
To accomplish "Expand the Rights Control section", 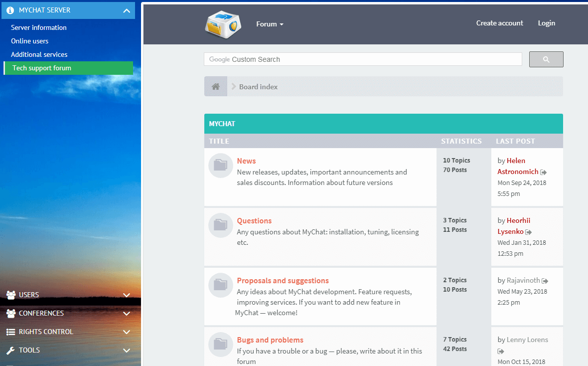I will [x=127, y=332].
